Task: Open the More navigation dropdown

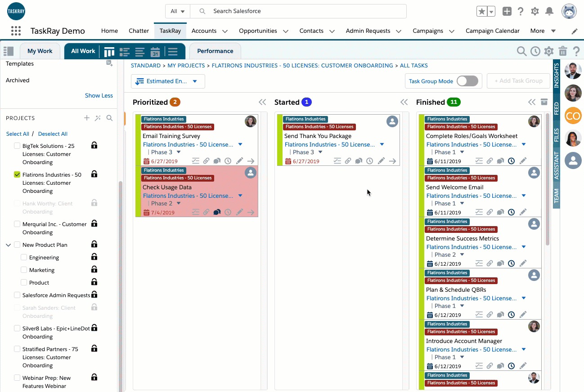Action: coord(543,31)
